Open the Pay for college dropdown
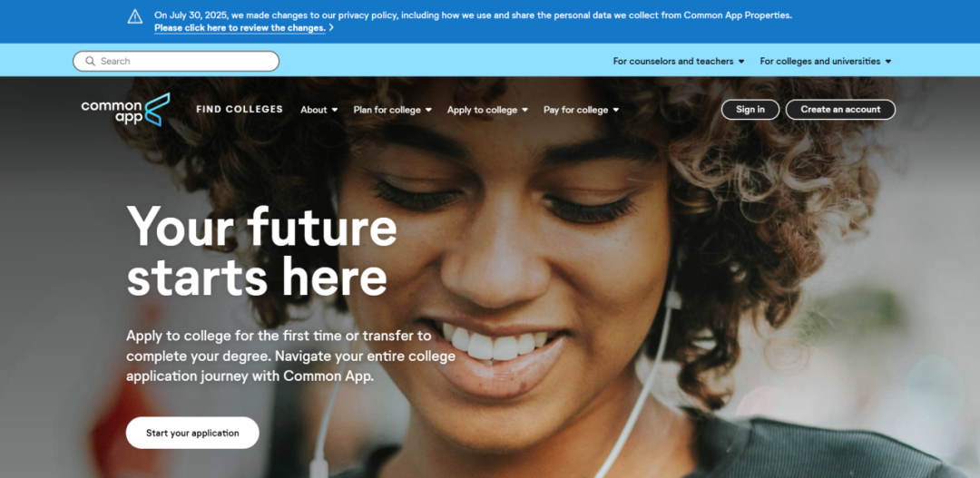Viewport: 980px width, 478px height. pyautogui.click(x=582, y=110)
